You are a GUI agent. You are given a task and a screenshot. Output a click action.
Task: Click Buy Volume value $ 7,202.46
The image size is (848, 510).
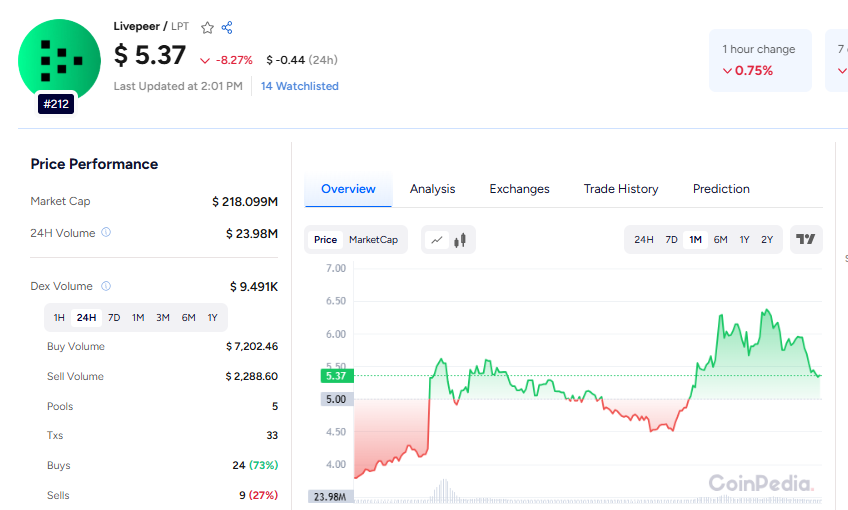pyautogui.click(x=252, y=347)
